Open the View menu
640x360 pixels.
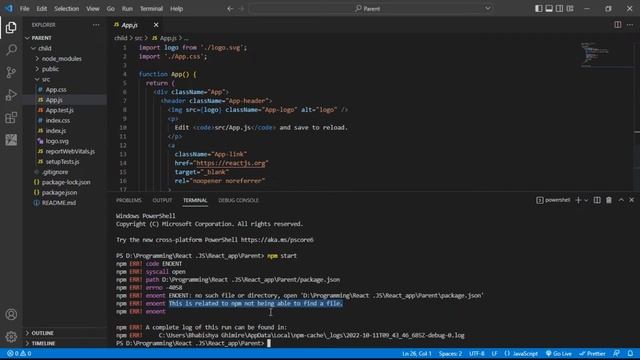93,9
